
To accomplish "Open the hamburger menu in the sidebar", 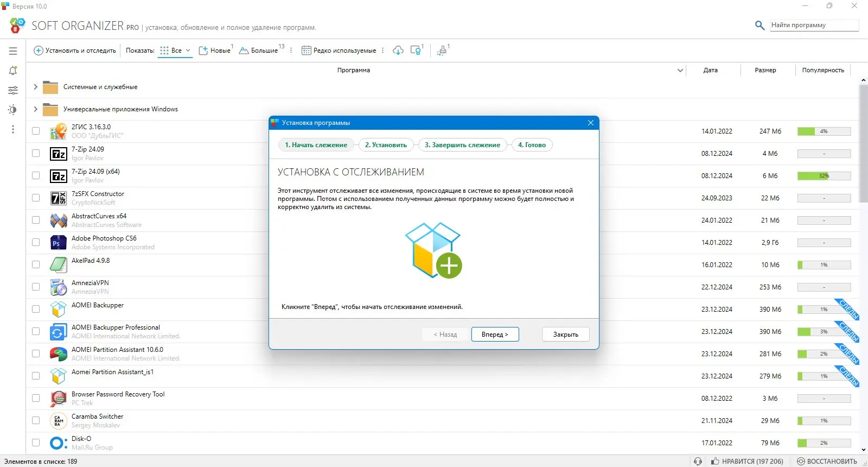I will [13, 51].
